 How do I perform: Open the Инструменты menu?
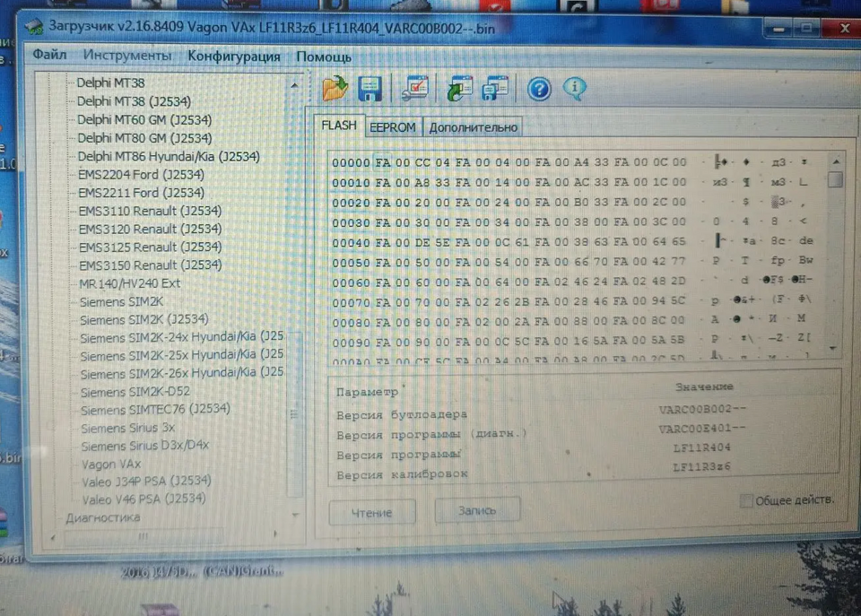[x=126, y=55]
